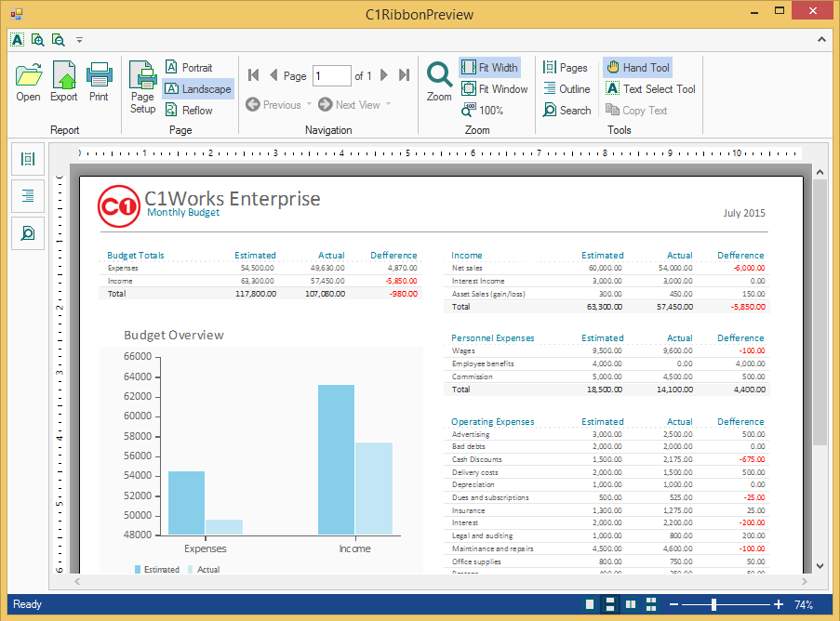Image resolution: width=840 pixels, height=621 pixels.
Task: Open the search panel from left sidebar
Action: tap(28, 233)
